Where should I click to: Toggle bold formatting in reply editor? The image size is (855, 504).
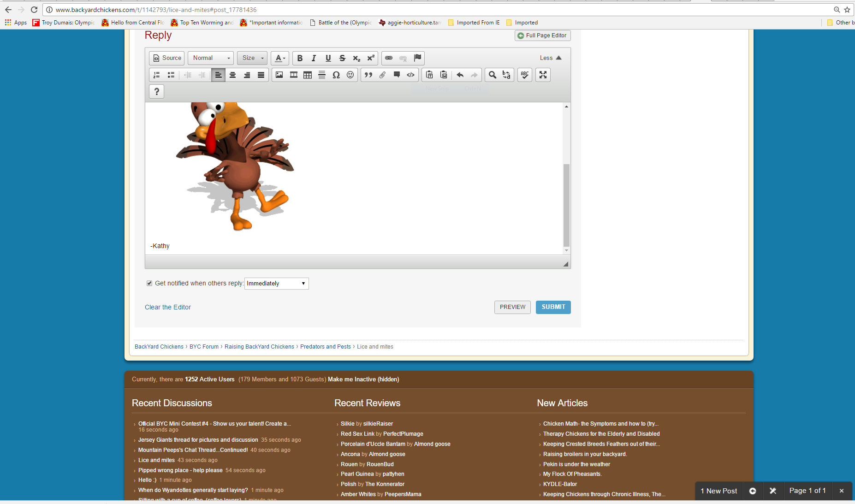(x=300, y=58)
